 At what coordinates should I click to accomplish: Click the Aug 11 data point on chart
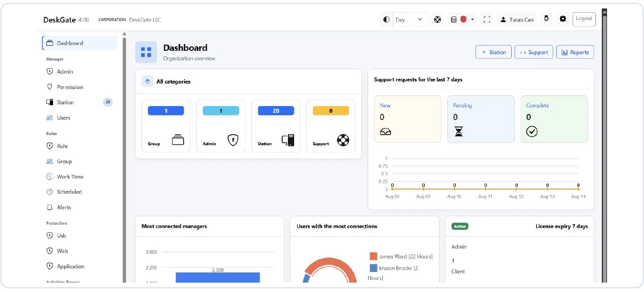(x=485, y=189)
